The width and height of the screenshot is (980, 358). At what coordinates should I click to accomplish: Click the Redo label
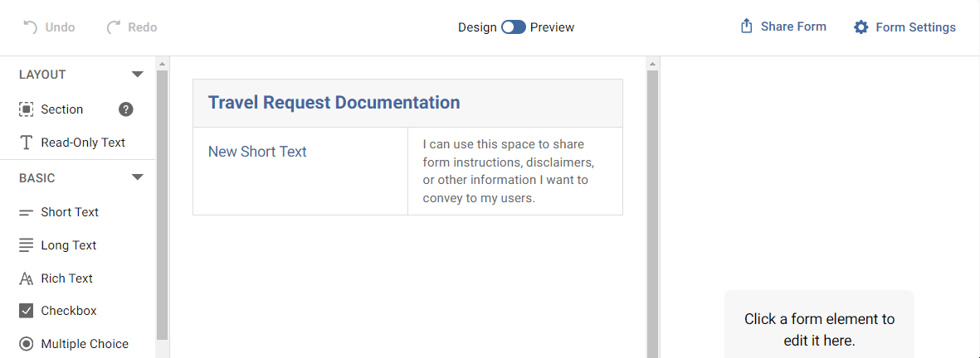coord(143,27)
